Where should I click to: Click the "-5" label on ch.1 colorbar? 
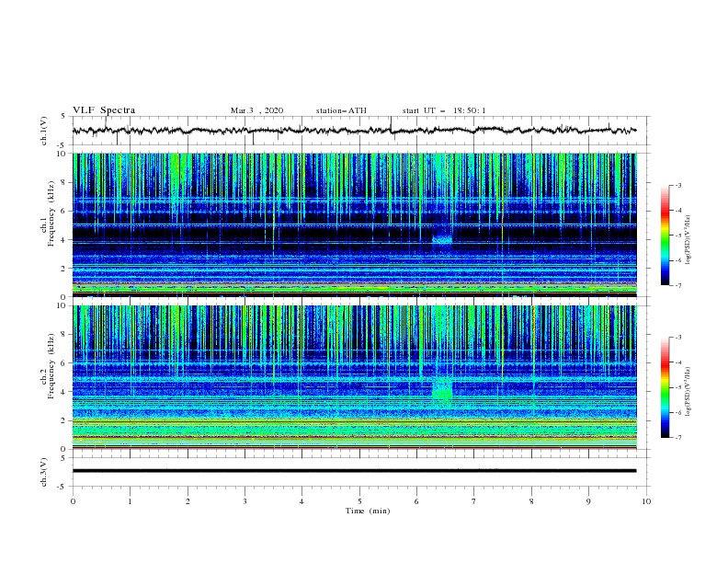point(677,236)
